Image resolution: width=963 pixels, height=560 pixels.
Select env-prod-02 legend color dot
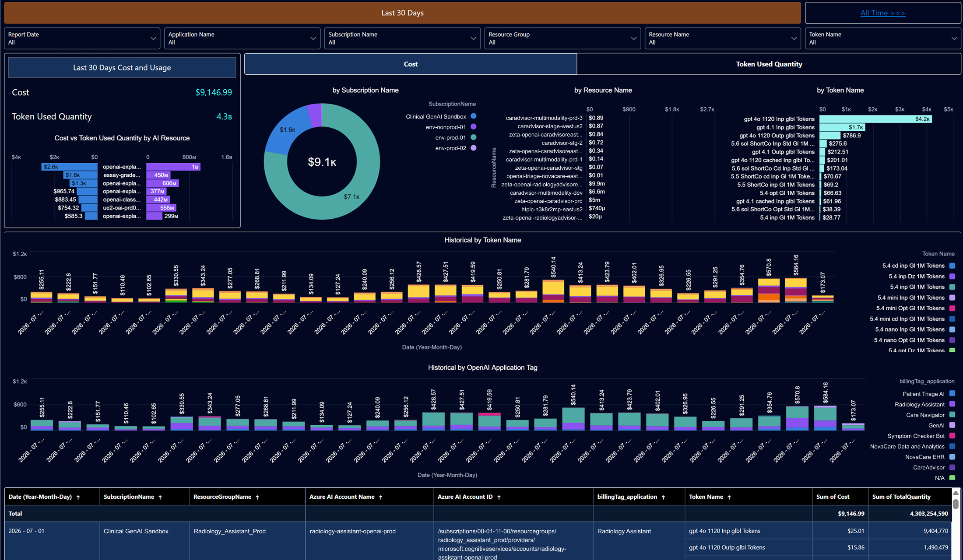(473, 148)
